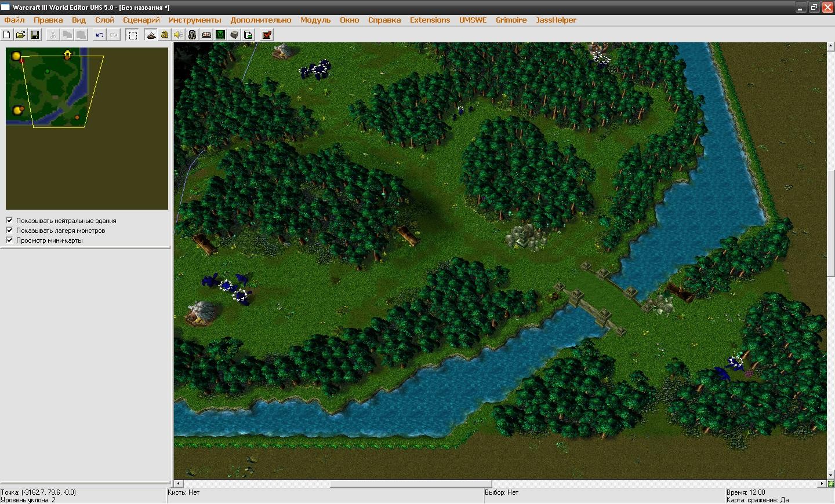Viewport: 835px width, 504px height.
Task: Open the Справка menu
Action: point(384,20)
